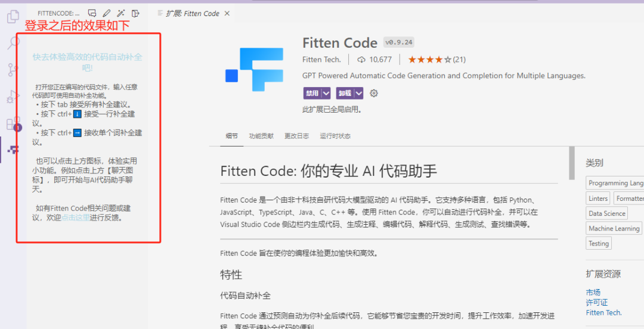Click the star rating (21)
Viewport: 644px width, 329px height.
(436, 60)
